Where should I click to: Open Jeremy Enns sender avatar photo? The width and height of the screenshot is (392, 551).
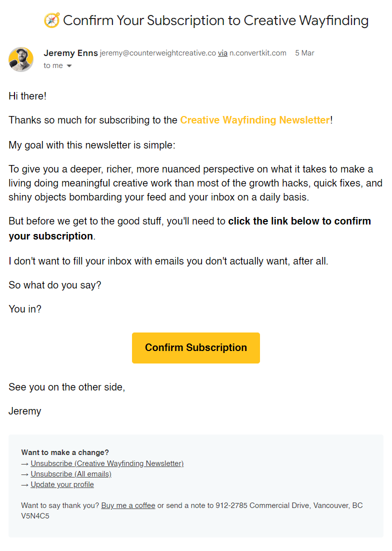(21, 59)
